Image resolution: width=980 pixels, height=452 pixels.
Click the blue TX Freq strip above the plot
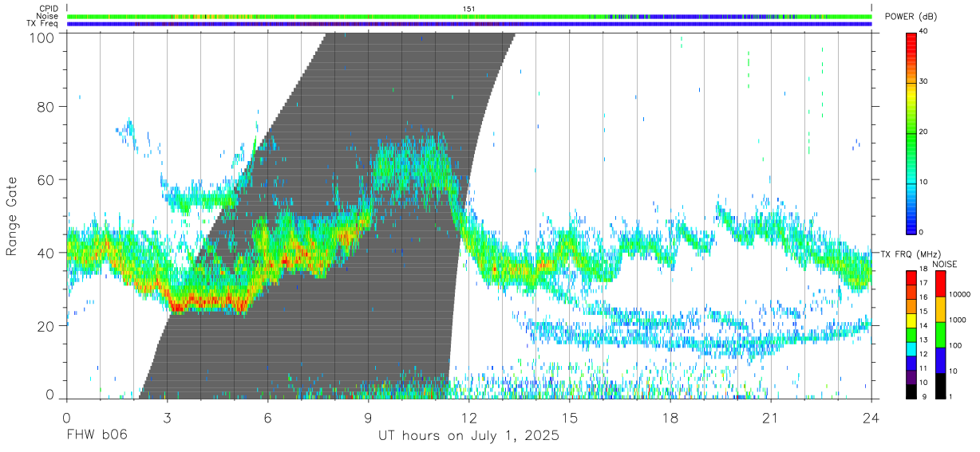point(469,24)
